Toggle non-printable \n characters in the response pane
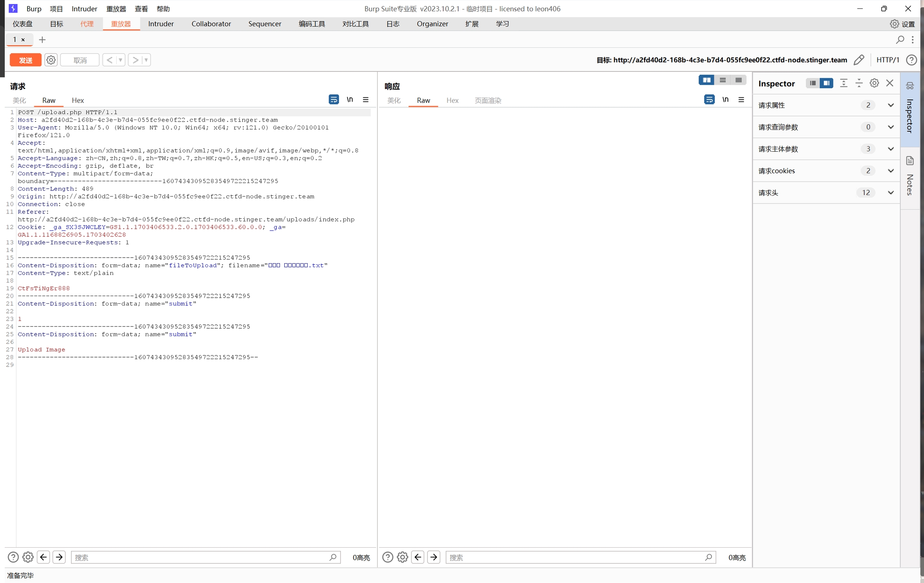This screenshot has width=924, height=583. tap(725, 100)
